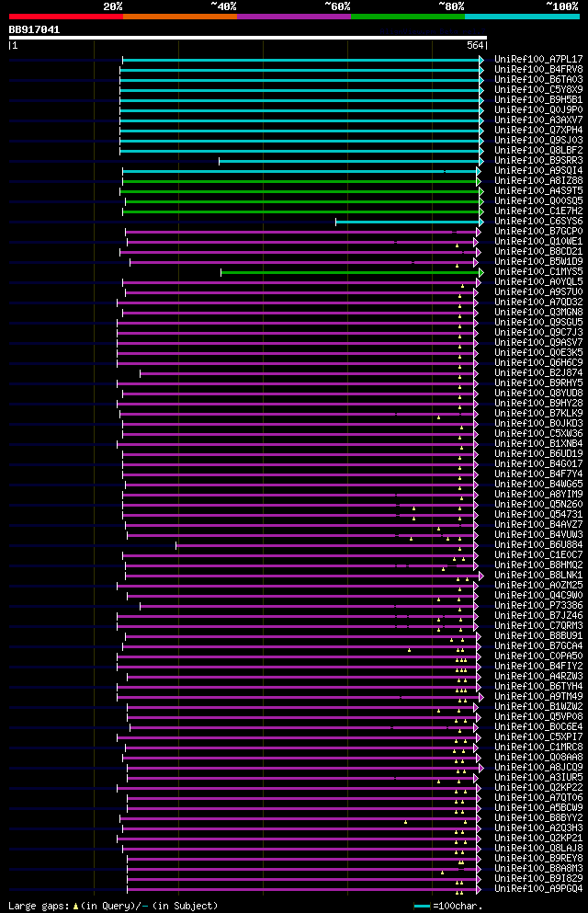Image resolution: width=588 pixels, height=913 pixels.
Task: Select the UniRef100_A0YQL5 label
Action: coord(538,282)
